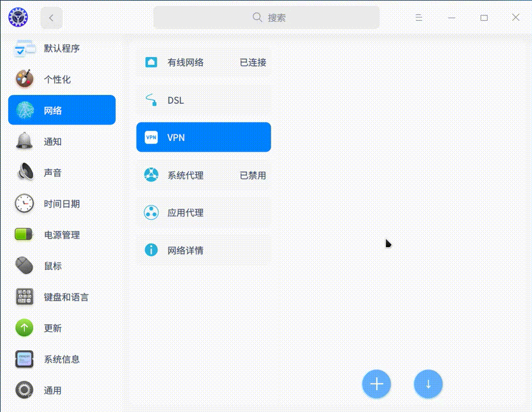Click the 应用代理 icon
The width and height of the screenshot is (532, 412).
pyautogui.click(x=151, y=213)
